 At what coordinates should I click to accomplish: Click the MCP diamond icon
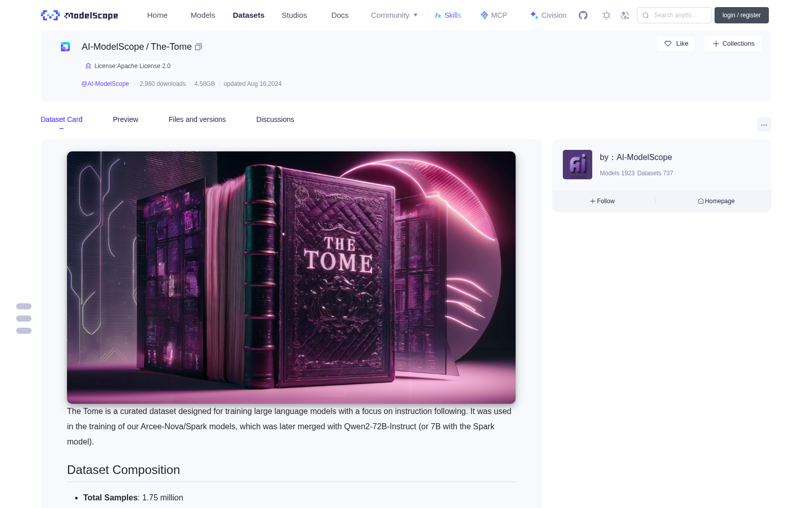(x=484, y=15)
